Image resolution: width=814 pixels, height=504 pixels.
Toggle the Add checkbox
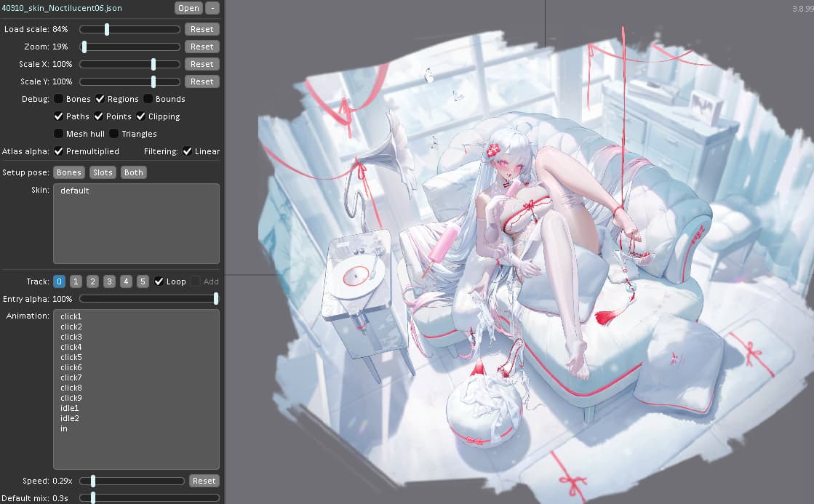196,281
